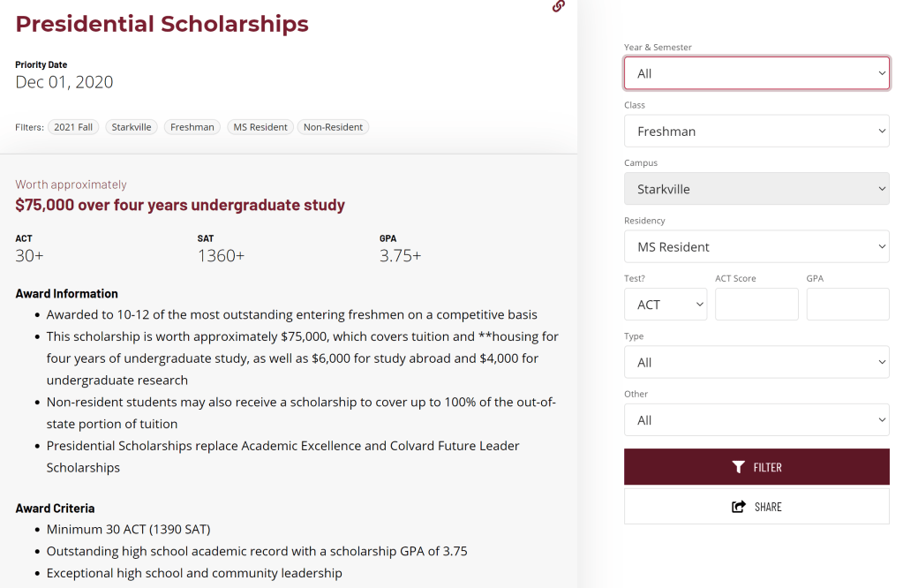Expand the Campus dropdown showing Starkville
This screenshot has height=588, width=903.
click(x=756, y=189)
